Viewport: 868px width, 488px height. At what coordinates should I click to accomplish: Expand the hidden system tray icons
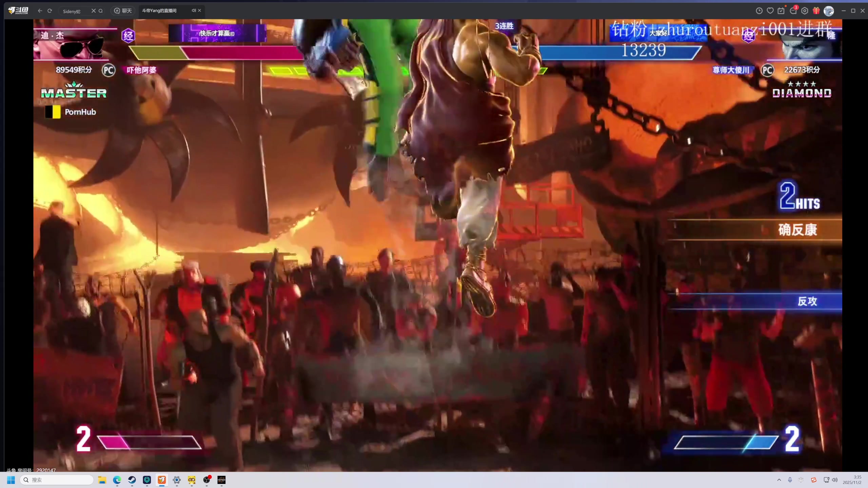click(x=779, y=480)
